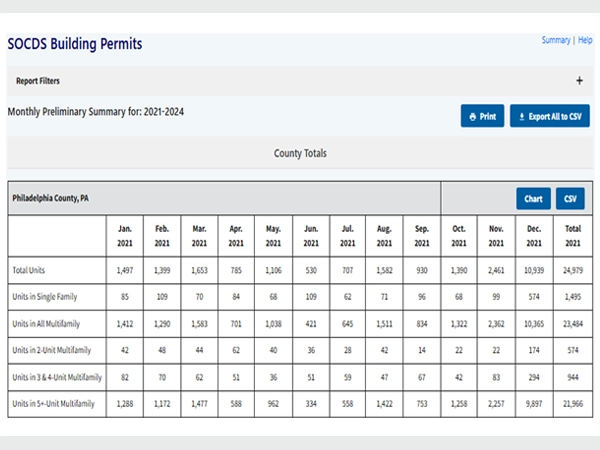Click Total Units value 10,939 for December

[534, 270]
